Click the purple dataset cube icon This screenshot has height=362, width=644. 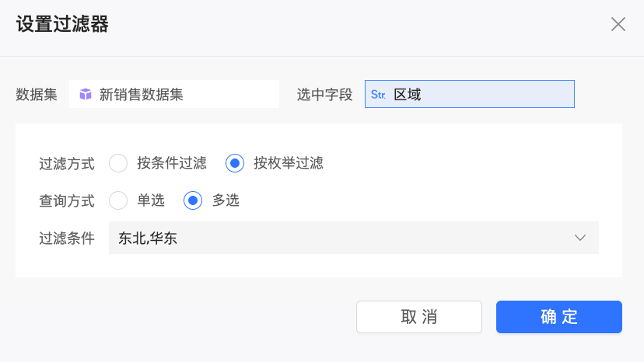86,95
